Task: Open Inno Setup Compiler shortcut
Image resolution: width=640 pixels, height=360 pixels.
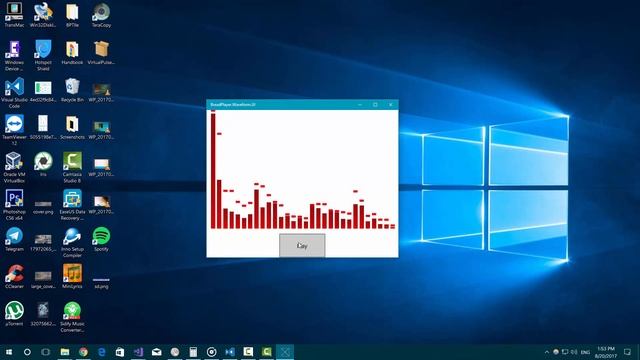Action: 72,242
